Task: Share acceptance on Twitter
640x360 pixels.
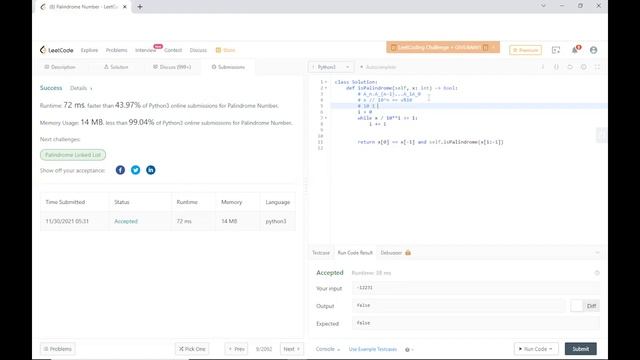Action: coord(136,170)
